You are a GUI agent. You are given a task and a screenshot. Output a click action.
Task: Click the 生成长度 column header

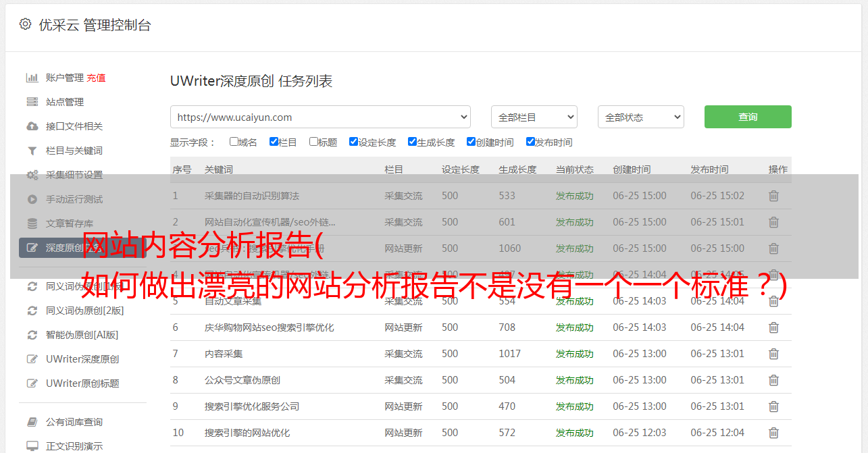tap(518, 169)
